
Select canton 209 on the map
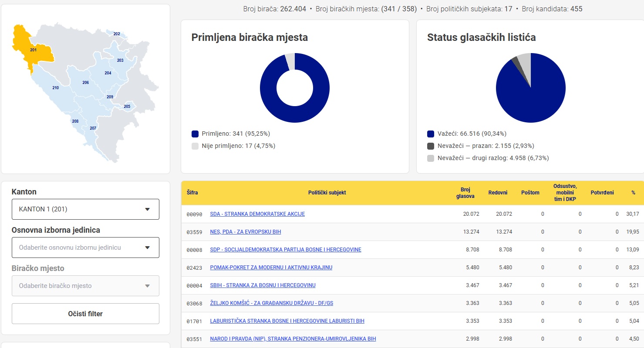110,97
